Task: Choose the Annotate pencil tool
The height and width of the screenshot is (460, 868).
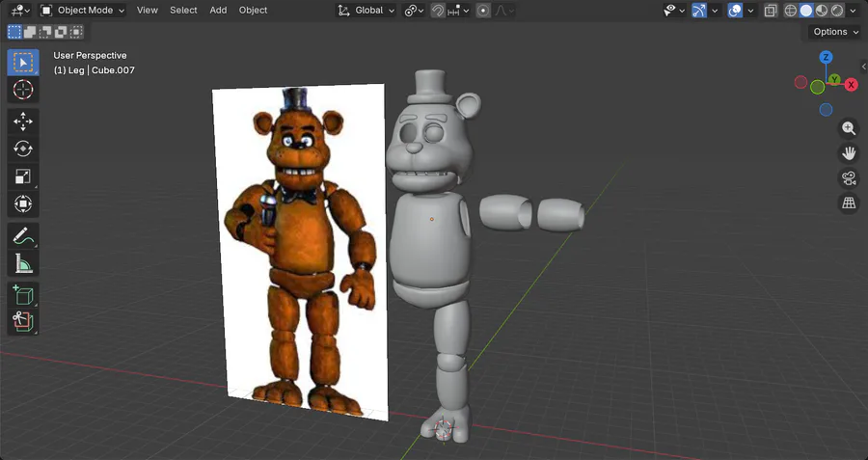Action: coord(23,236)
